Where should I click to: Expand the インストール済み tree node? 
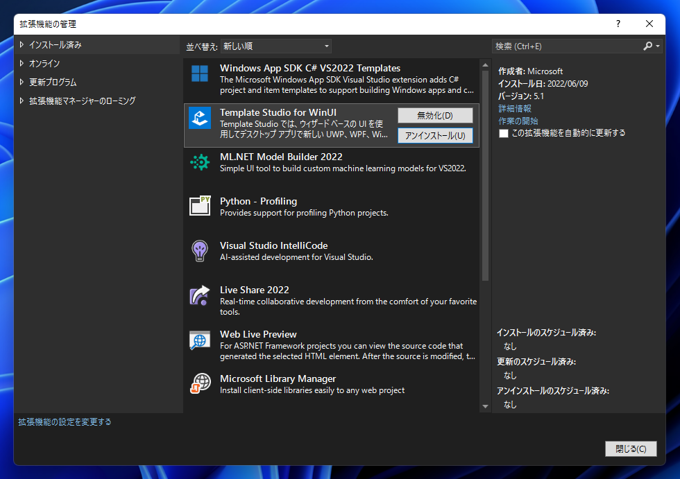click(22, 45)
